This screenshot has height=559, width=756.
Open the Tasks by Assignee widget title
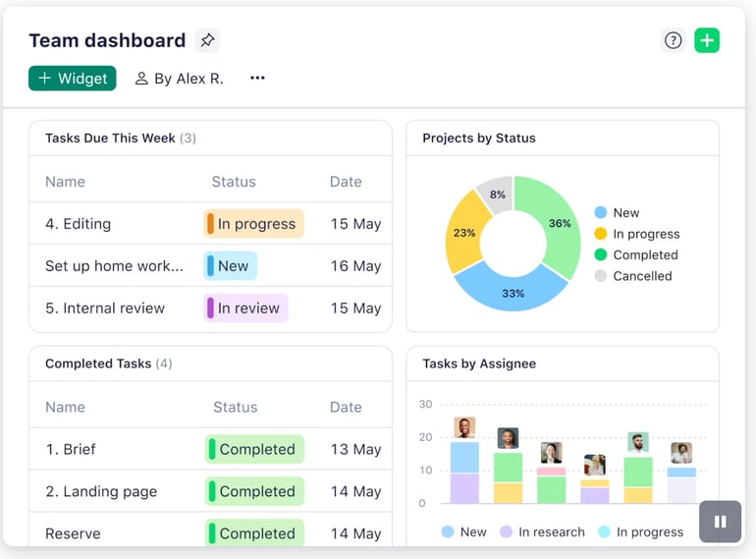479,363
